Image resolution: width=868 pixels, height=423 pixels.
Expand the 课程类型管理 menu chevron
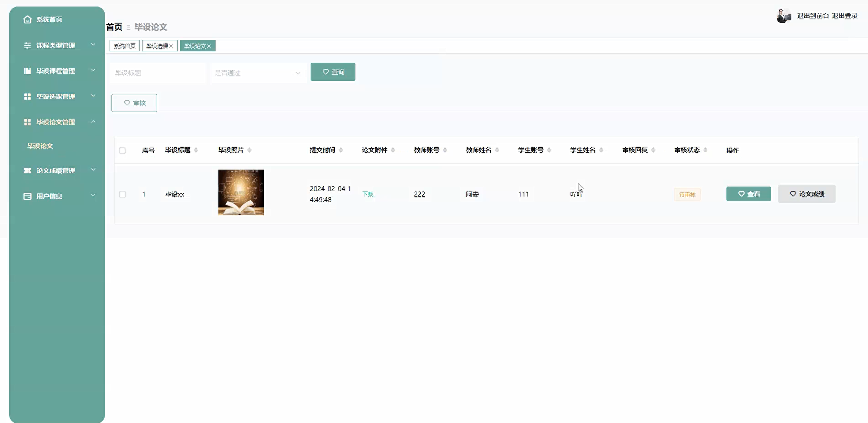pyautogui.click(x=93, y=44)
